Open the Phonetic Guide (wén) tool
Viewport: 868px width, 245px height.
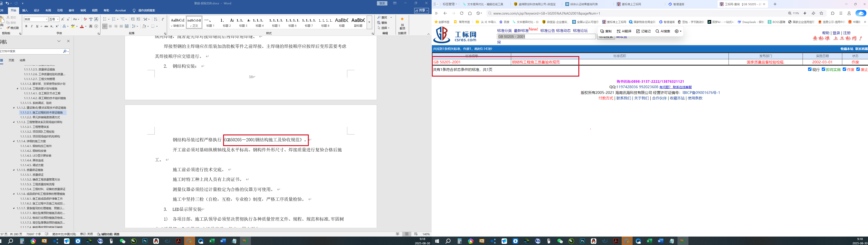click(x=91, y=19)
